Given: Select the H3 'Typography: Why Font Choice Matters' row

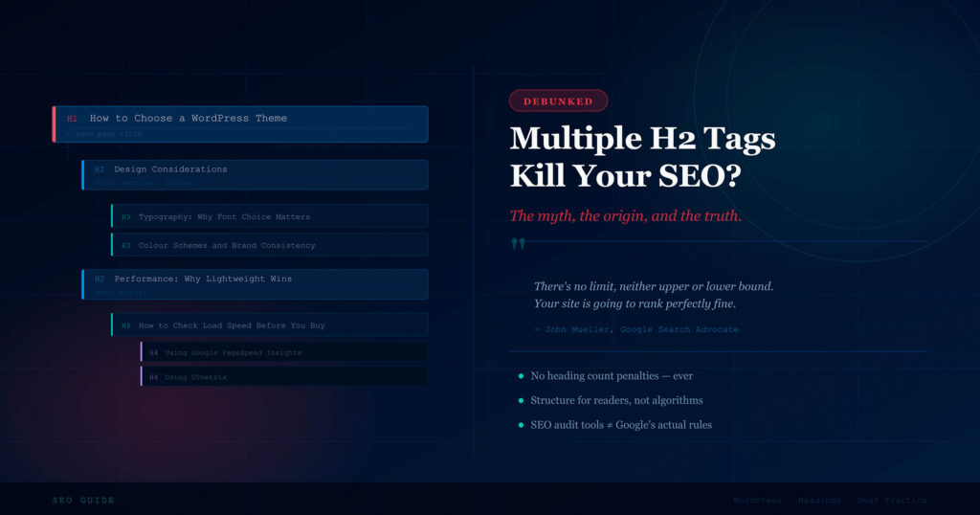Looking at the screenshot, I should 269,216.
